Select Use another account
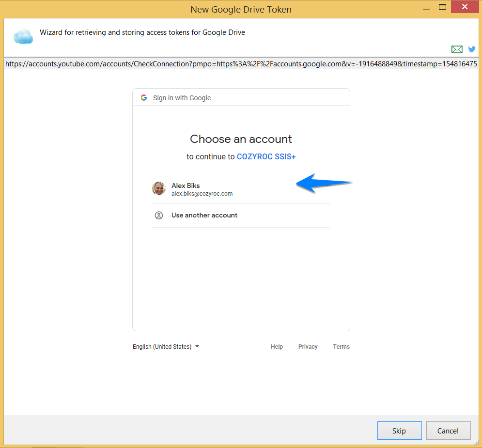 tap(241, 216)
